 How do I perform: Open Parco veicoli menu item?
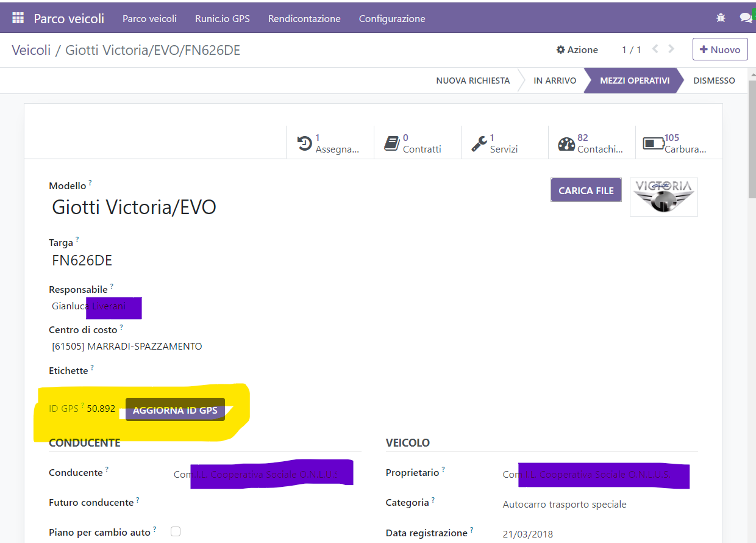pyautogui.click(x=149, y=18)
